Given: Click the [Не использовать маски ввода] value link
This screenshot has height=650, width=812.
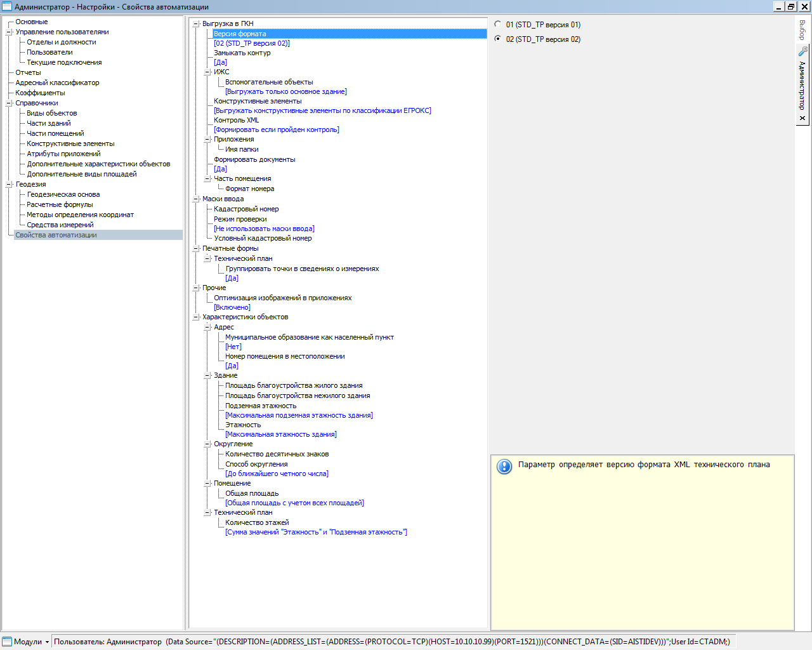Looking at the screenshot, I should pyautogui.click(x=264, y=229).
